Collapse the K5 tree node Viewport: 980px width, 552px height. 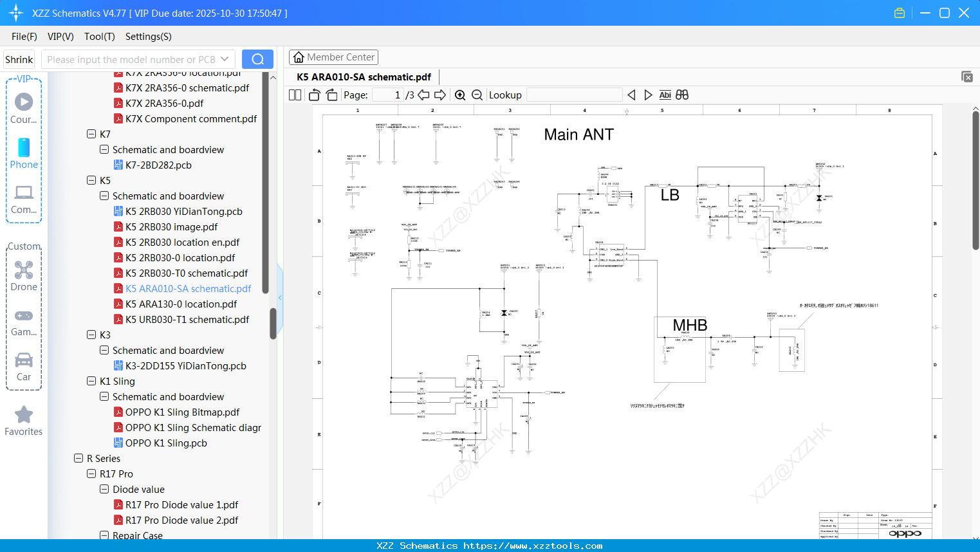tap(91, 181)
